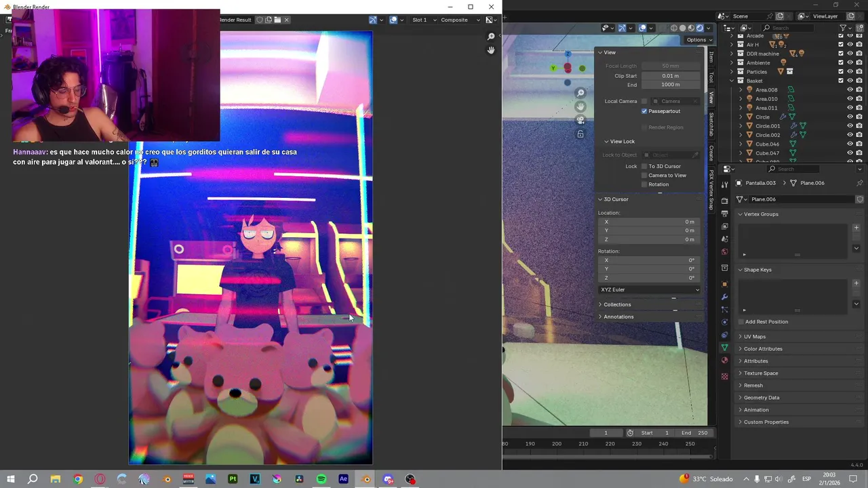Viewport: 868px width, 488px height.
Task: Switch to the Item sidebar tab
Action: point(711,57)
